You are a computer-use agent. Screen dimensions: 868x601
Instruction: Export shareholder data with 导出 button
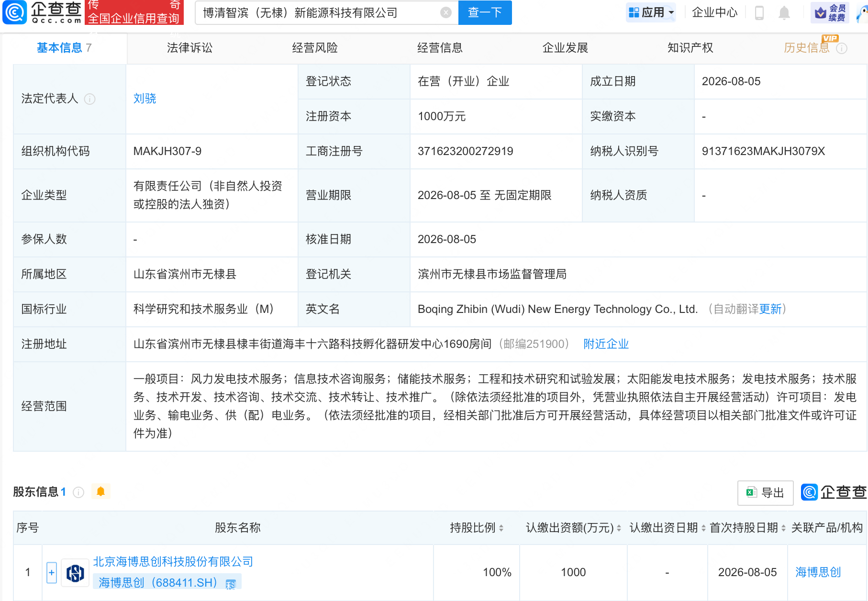pos(766,493)
